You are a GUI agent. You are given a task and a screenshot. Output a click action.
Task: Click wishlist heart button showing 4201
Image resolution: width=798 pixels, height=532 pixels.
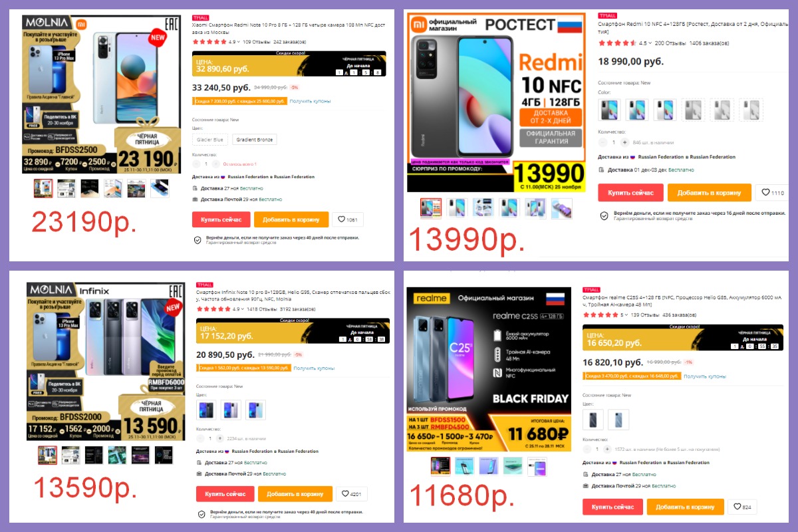point(352,494)
